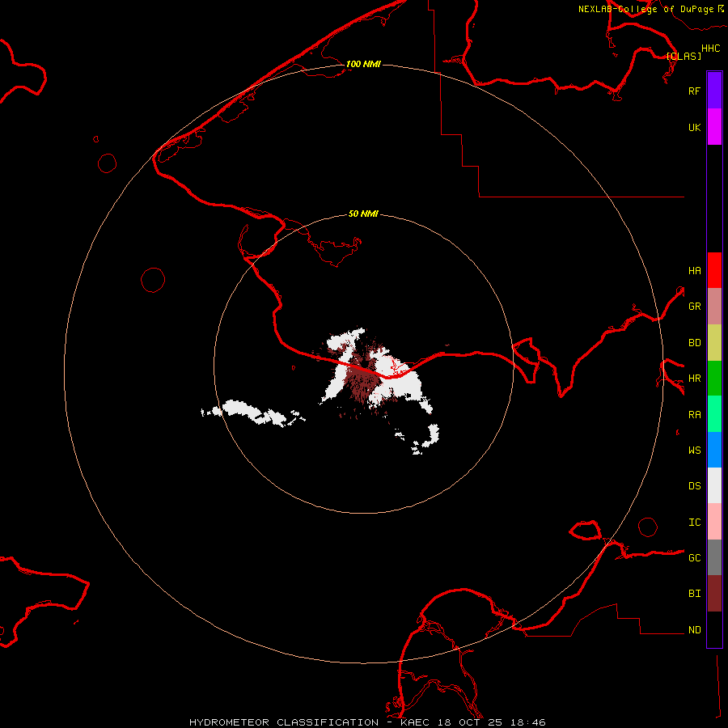Click the IC legend label
Image resolution: width=728 pixels, height=728 pixels.
[695, 523]
